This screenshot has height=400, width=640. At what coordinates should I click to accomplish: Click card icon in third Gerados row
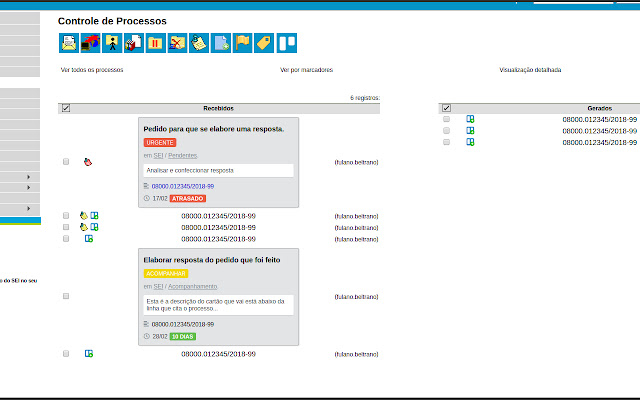coord(470,142)
